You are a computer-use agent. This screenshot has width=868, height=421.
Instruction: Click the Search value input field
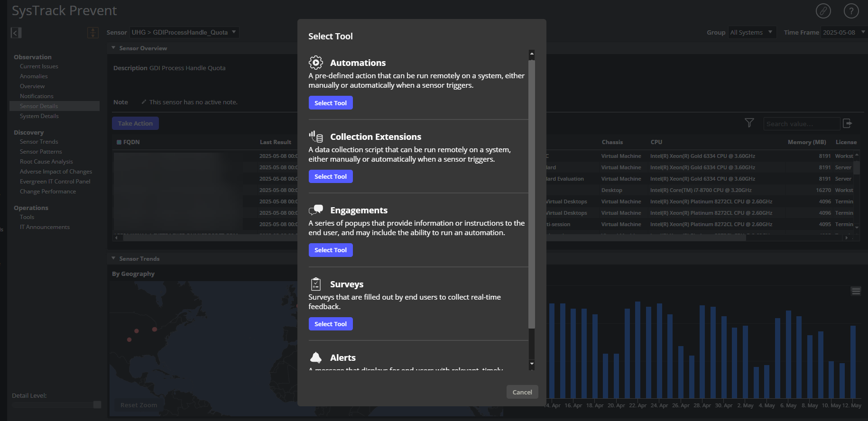click(x=802, y=124)
